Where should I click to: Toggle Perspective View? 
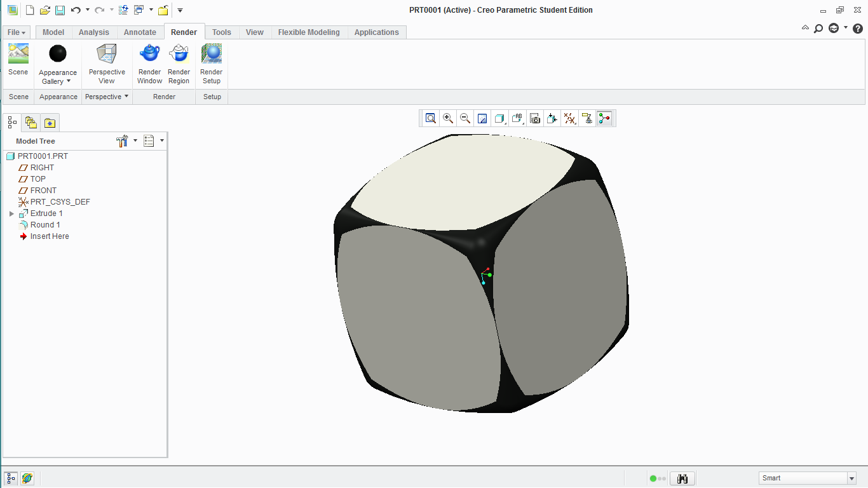(107, 64)
